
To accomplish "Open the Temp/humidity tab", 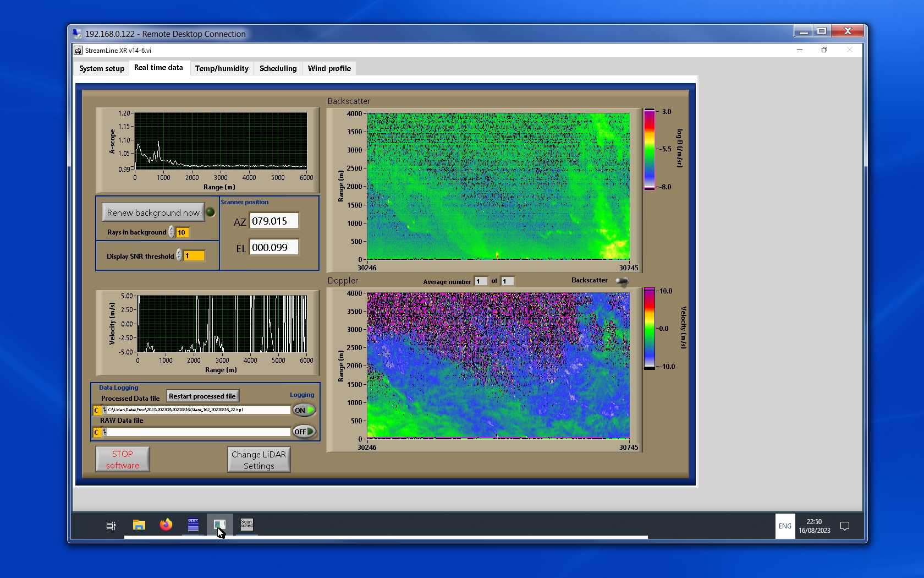I will tap(222, 69).
